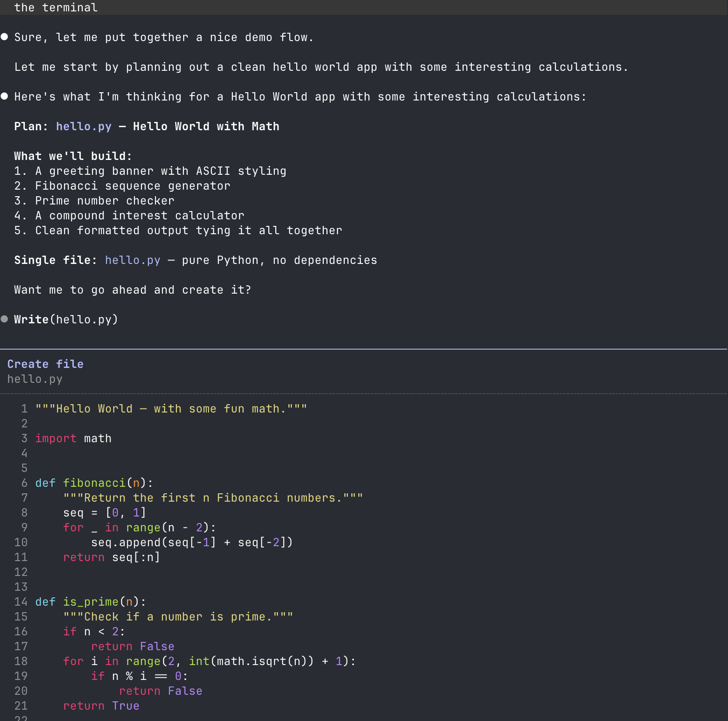
Task: Select line number 6 beside def fibonacci
Action: 24,483
